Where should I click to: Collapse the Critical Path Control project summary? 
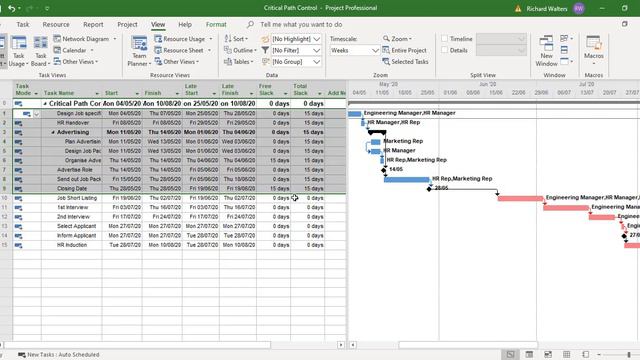(45, 104)
